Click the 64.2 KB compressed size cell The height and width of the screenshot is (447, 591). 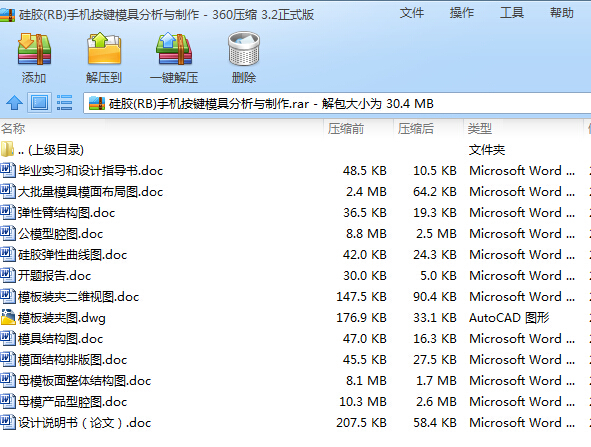435,192
